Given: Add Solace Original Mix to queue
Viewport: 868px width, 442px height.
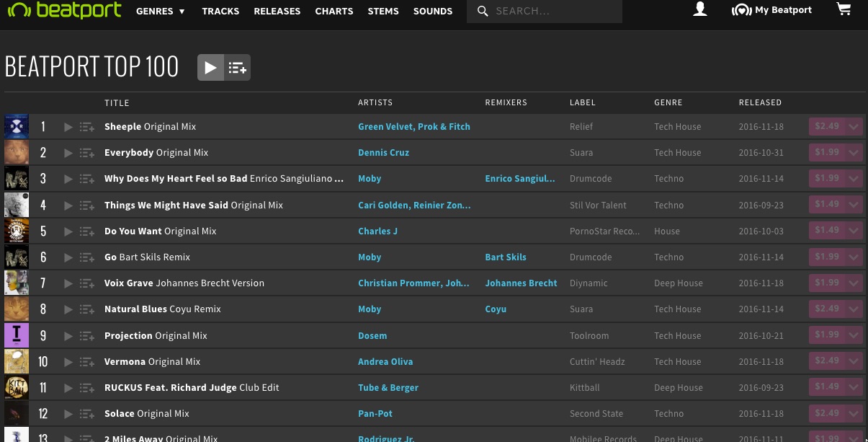Looking at the screenshot, I should [x=87, y=414].
